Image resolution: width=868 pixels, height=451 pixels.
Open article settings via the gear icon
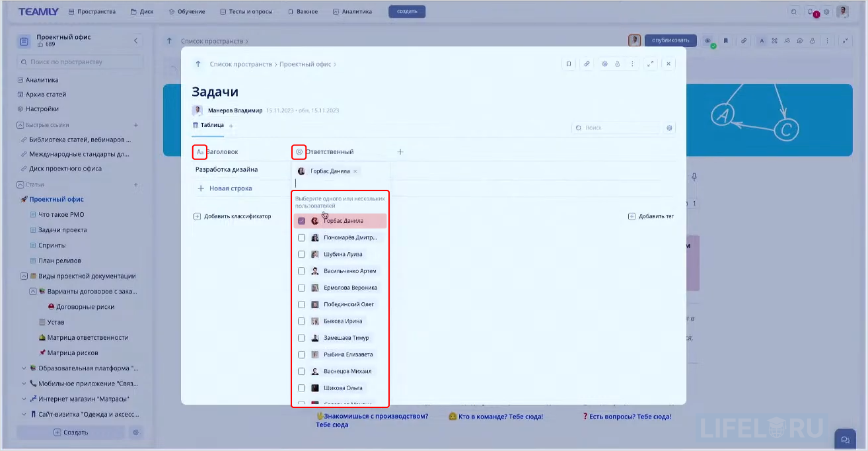(x=604, y=63)
